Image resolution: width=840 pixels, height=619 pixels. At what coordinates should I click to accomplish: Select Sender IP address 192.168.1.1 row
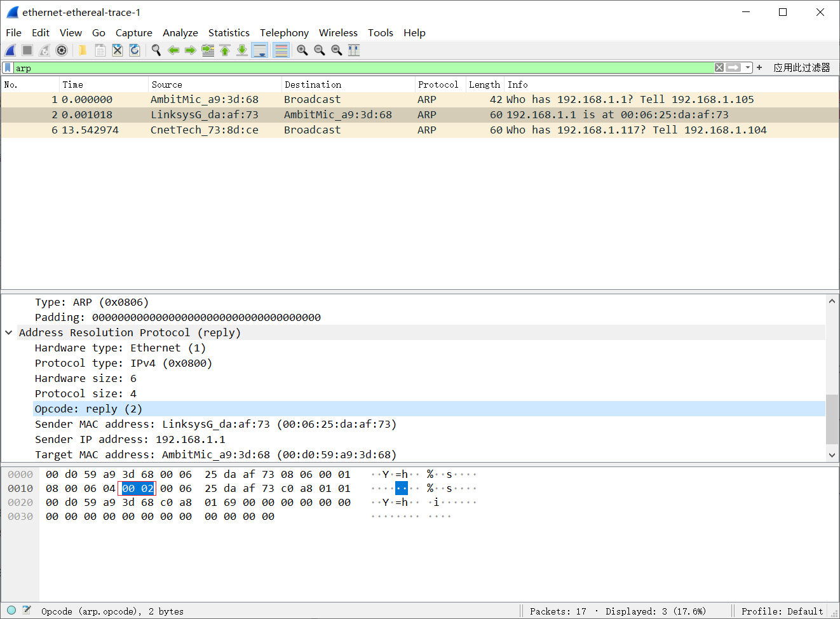(429, 439)
